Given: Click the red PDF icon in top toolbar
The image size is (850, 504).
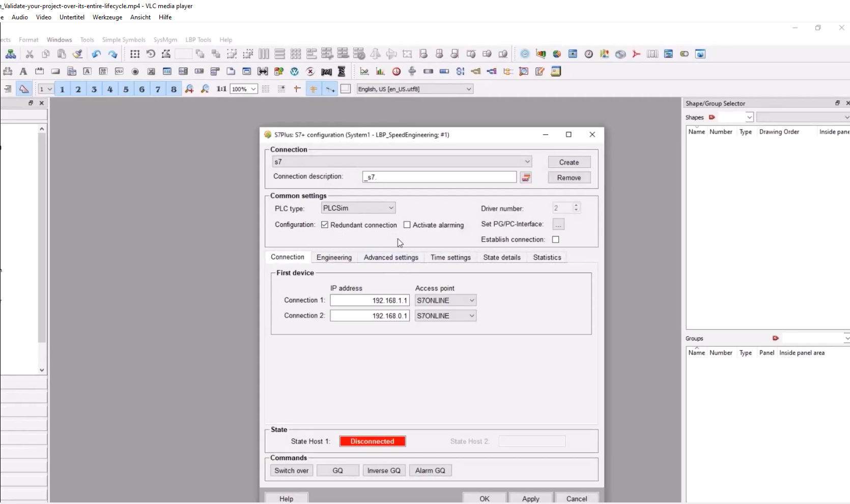Looking at the screenshot, I should point(636,54).
